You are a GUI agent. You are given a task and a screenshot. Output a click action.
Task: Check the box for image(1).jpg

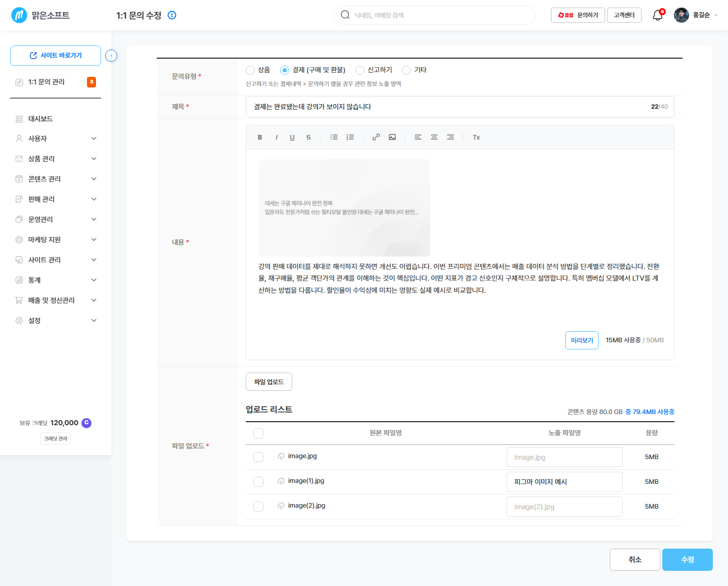[258, 482]
